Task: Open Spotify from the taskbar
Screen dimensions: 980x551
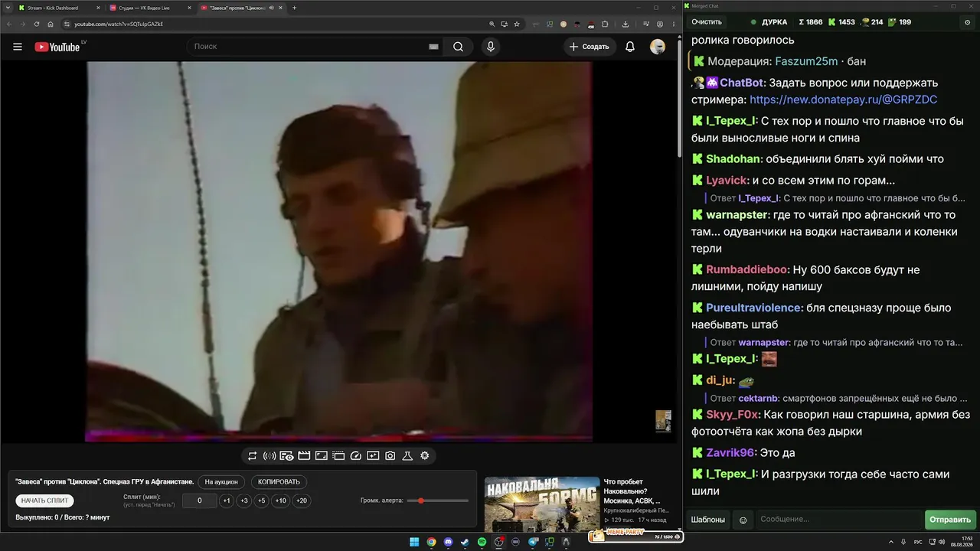Action: 482,542
